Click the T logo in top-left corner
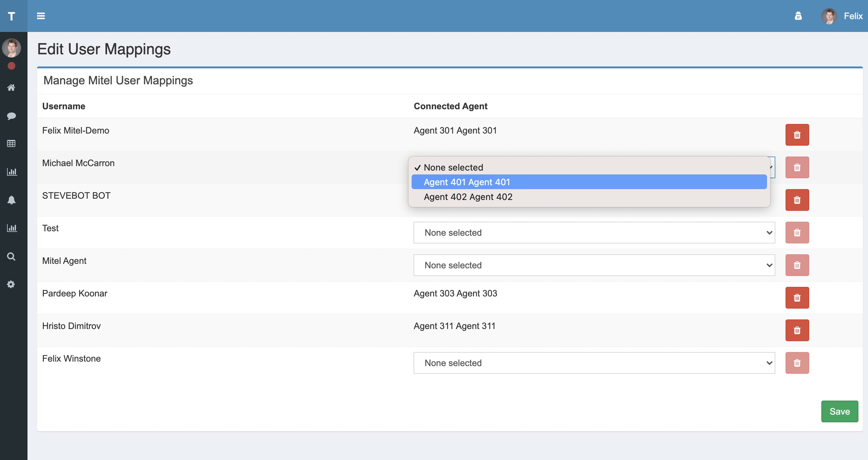868x460 pixels. tap(12, 16)
